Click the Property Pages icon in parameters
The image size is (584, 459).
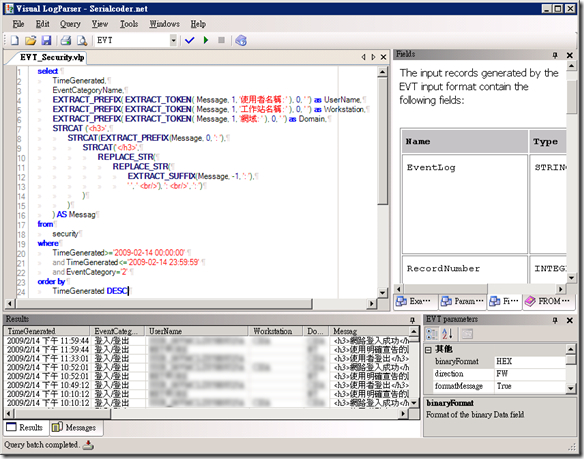point(467,334)
